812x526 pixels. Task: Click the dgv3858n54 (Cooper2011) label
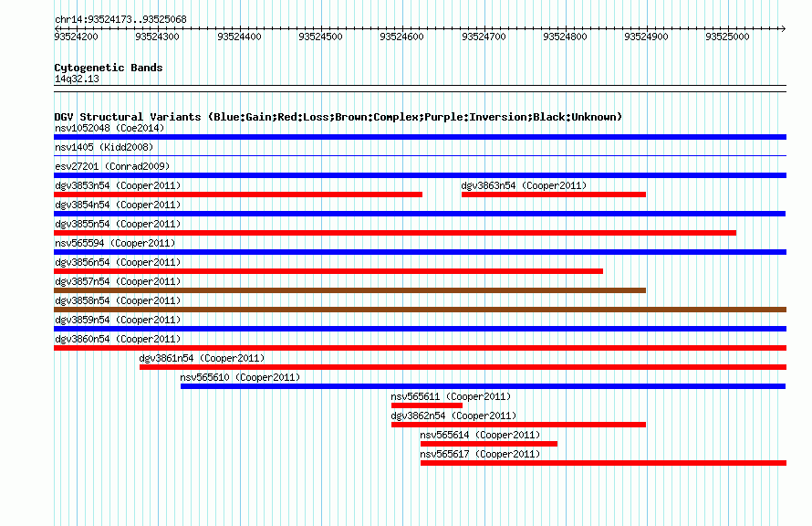coord(118,300)
